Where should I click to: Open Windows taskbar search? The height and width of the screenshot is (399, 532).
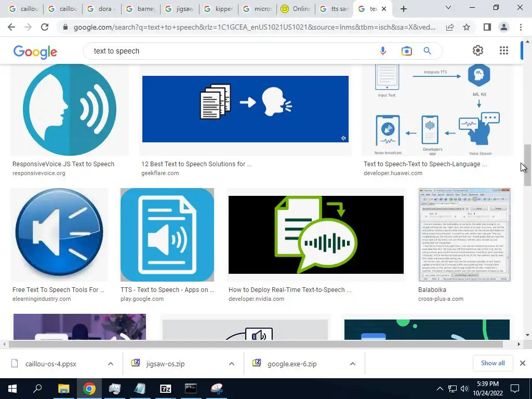[x=37, y=389]
